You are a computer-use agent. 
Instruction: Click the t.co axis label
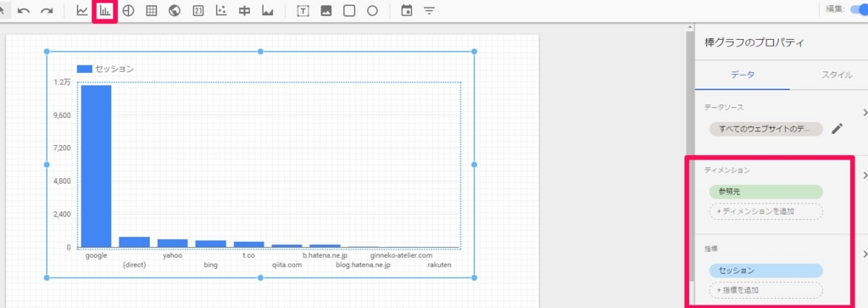coord(248,255)
